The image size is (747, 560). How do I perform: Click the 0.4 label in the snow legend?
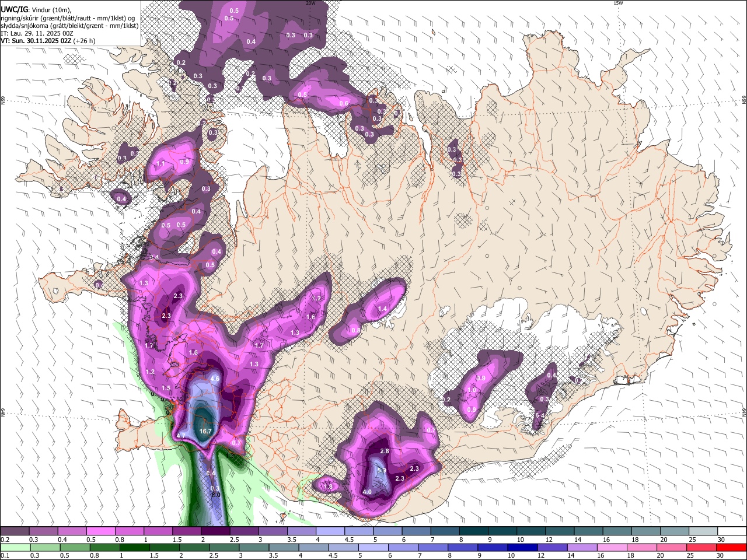[x=62, y=540]
